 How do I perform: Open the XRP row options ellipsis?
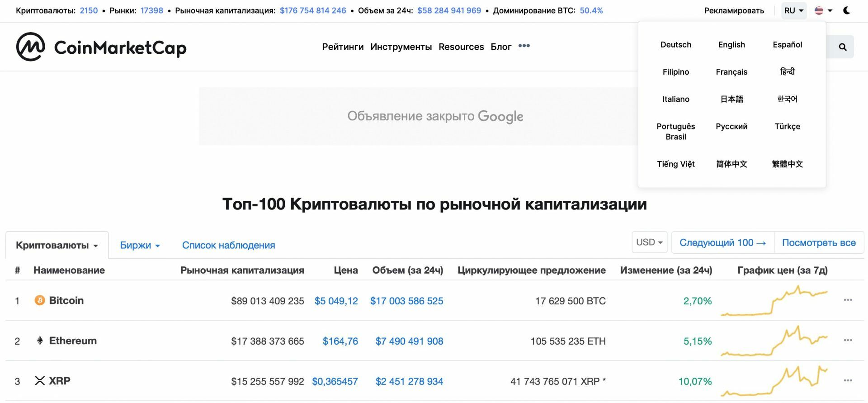(848, 380)
